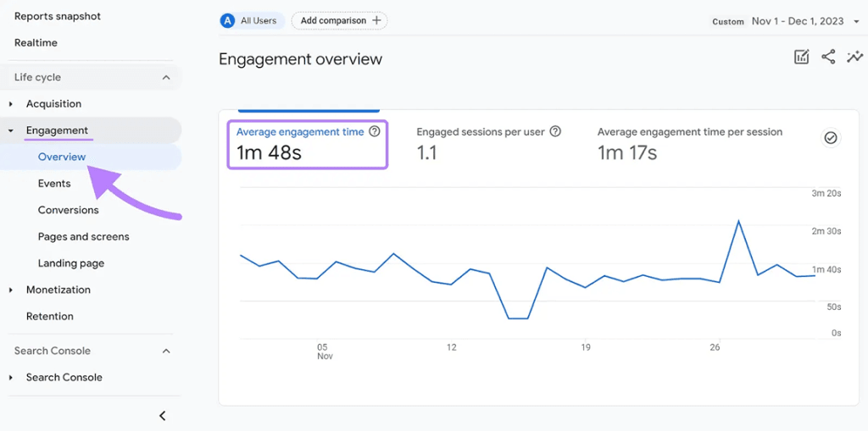Expand the Acquisition tree item
The image size is (868, 431).
[x=11, y=104]
